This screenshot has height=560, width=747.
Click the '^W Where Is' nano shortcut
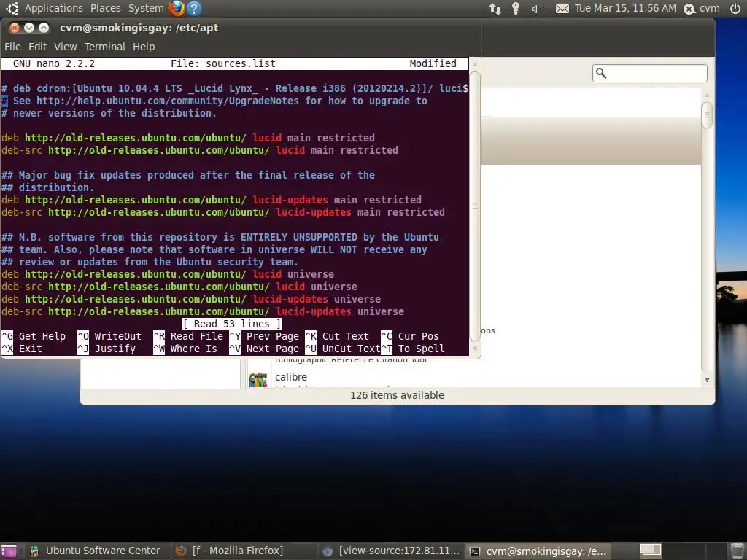pyautogui.click(x=185, y=349)
